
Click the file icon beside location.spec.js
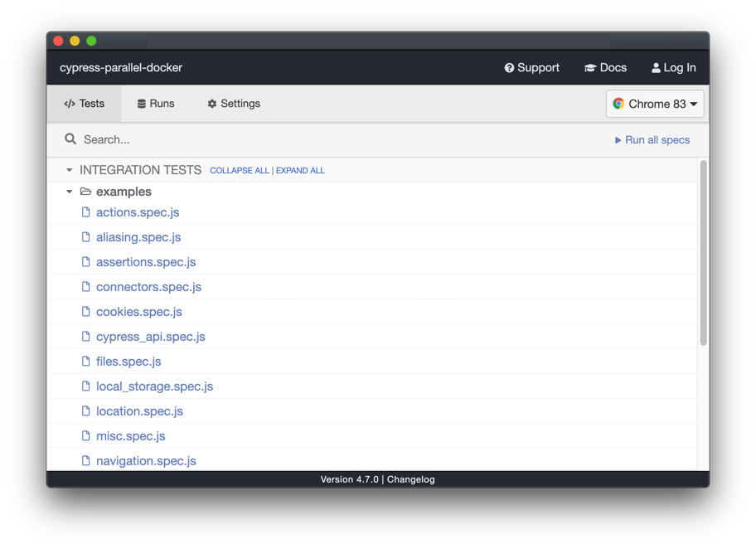click(x=86, y=411)
